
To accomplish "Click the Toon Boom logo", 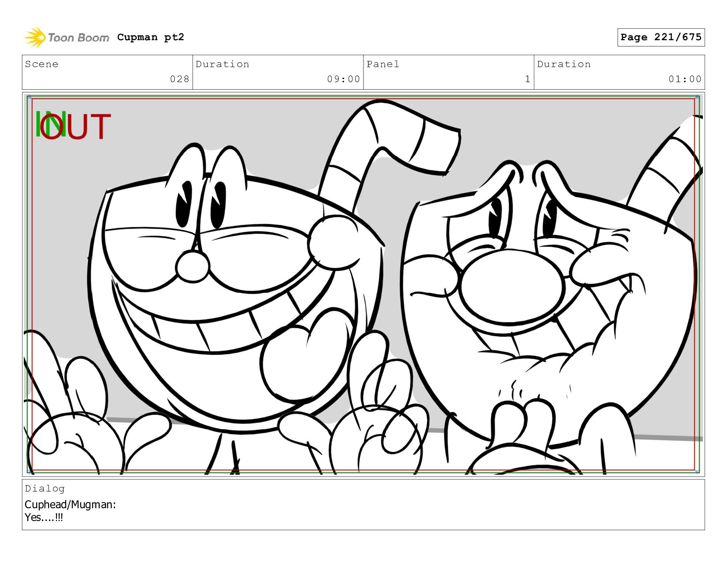I will point(66,38).
